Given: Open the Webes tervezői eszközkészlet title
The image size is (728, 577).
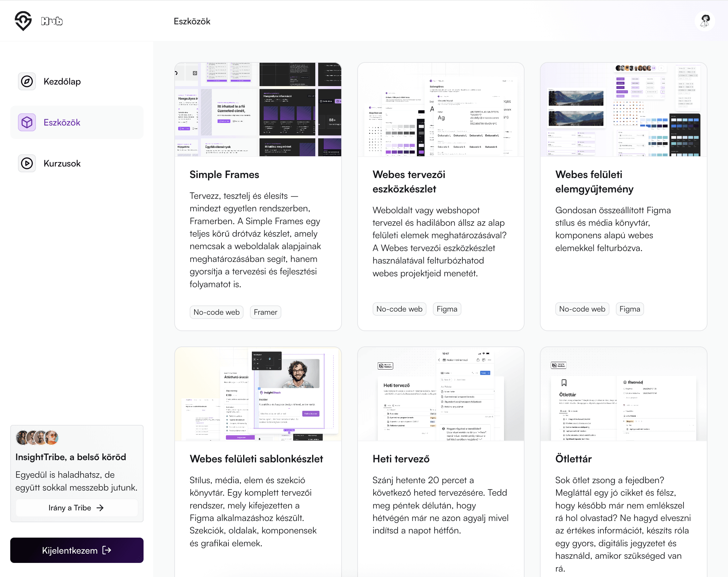Looking at the screenshot, I should coord(409,182).
